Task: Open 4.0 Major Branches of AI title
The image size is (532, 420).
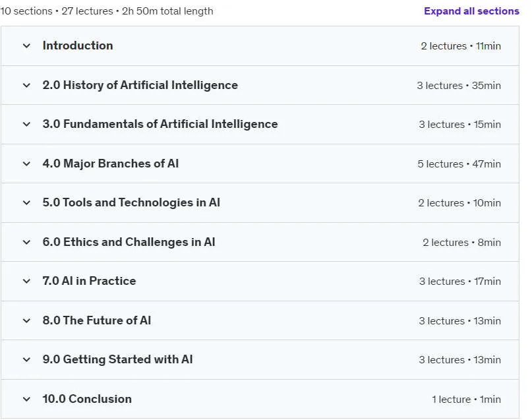Action: (x=111, y=164)
